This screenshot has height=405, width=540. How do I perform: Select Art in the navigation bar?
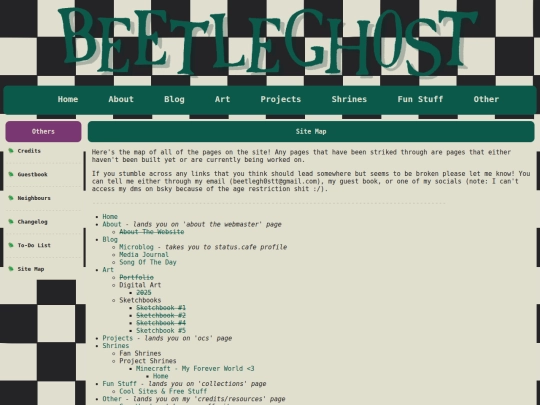click(x=222, y=99)
